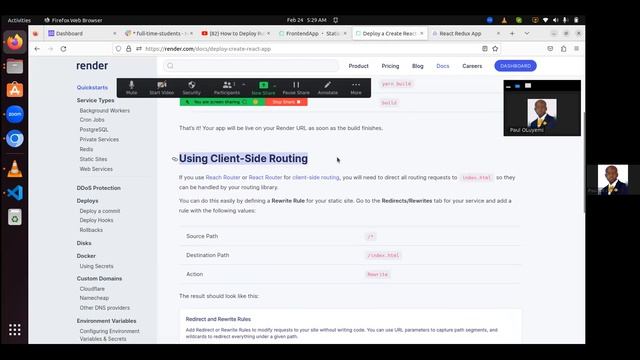640x360 pixels.
Task: Open Visual Studio Code from dock
Action: [x=15, y=193]
